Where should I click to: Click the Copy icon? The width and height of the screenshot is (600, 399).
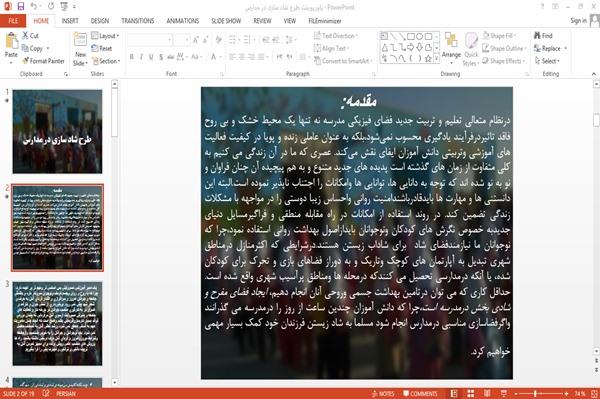pyautogui.click(x=25, y=48)
